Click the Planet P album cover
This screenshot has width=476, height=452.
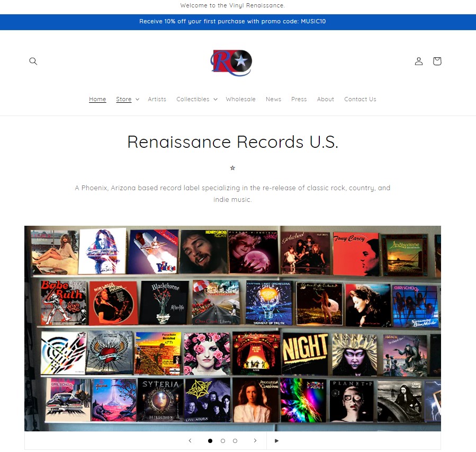[x=352, y=401]
